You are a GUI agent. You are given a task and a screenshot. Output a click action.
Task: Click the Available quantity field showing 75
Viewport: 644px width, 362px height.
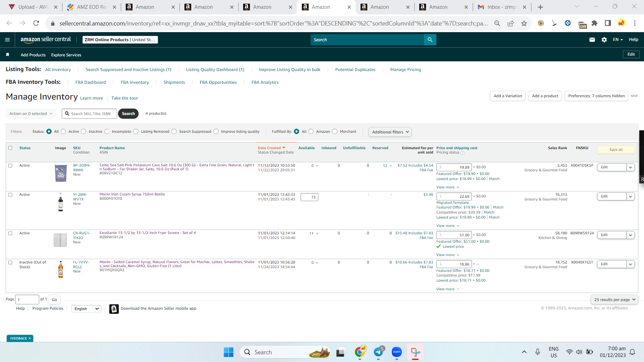(x=309, y=197)
